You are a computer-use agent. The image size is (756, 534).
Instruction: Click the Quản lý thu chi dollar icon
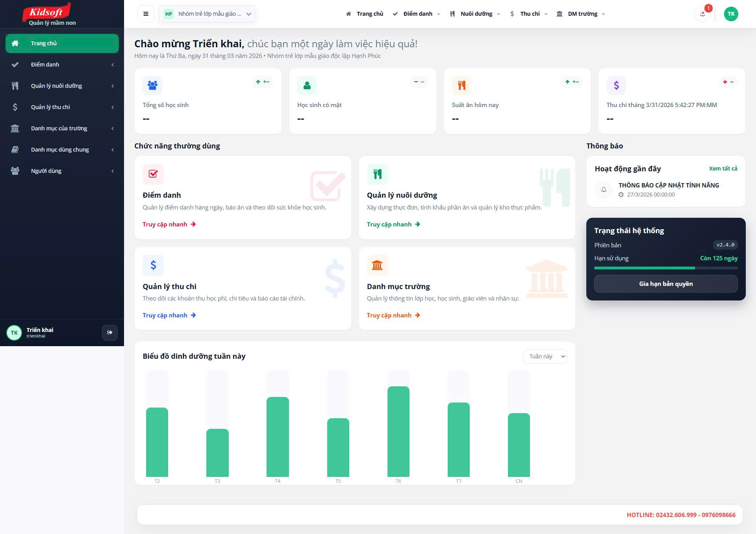pyautogui.click(x=153, y=265)
